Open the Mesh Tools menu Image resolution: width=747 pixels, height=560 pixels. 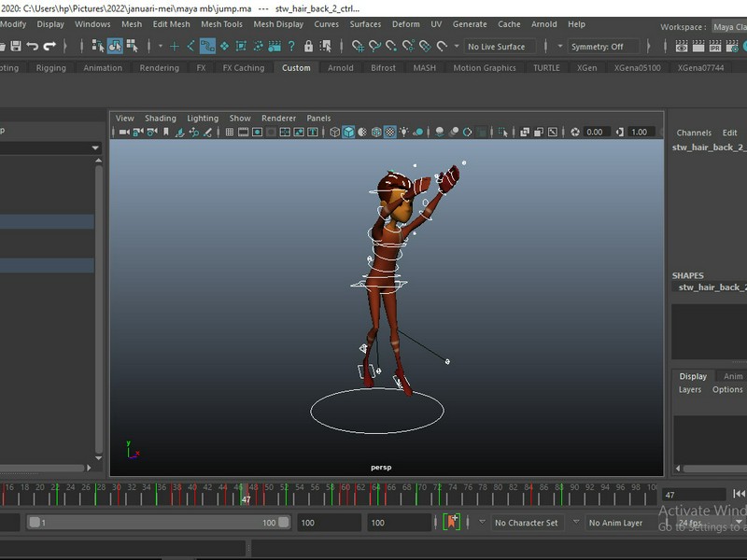point(221,24)
